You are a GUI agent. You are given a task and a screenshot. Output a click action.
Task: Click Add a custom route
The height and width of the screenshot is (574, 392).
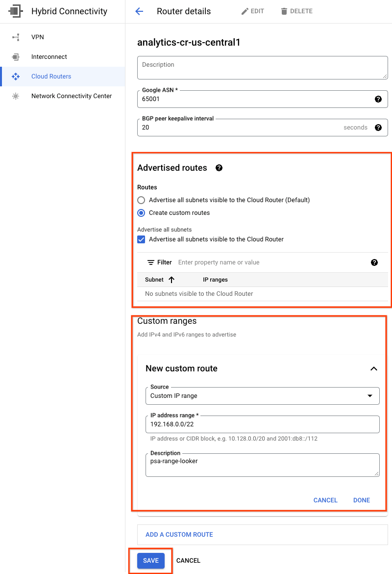[179, 534]
